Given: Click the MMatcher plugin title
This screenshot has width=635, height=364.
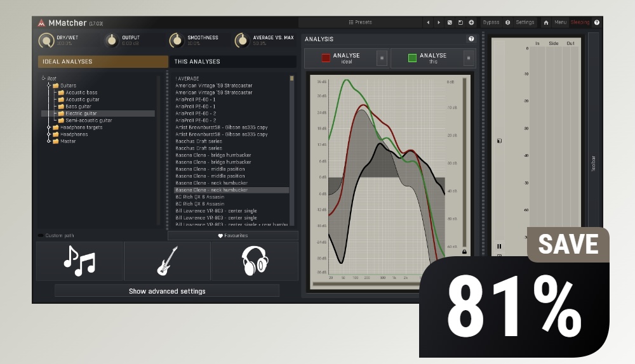Looking at the screenshot, I should pos(67,23).
